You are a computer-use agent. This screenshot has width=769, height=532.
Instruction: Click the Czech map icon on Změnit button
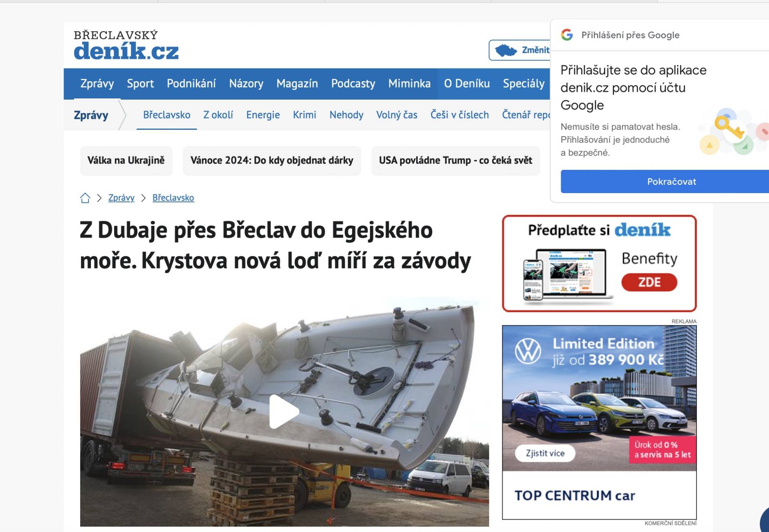tap(506, 50)
